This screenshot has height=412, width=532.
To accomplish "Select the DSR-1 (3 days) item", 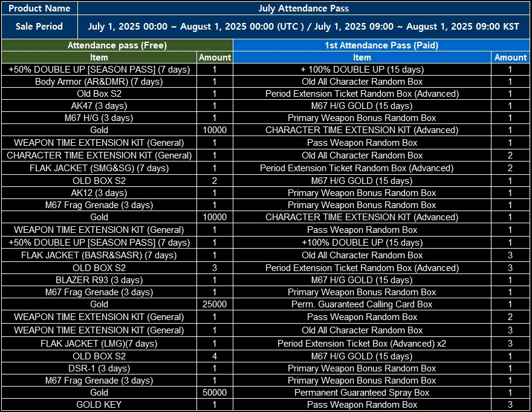I will coord(99,368).
